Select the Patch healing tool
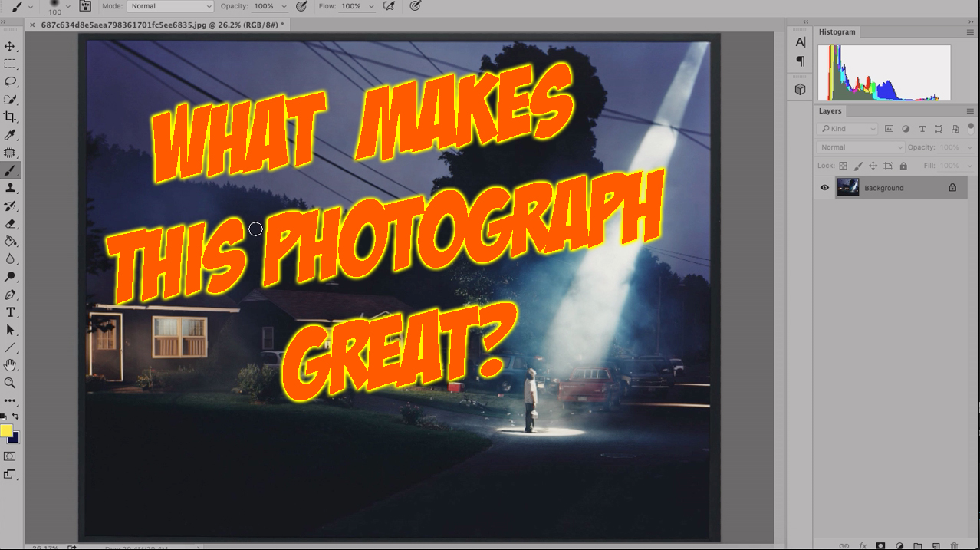This screenshot has width=980, height=550. click(10, 153)
